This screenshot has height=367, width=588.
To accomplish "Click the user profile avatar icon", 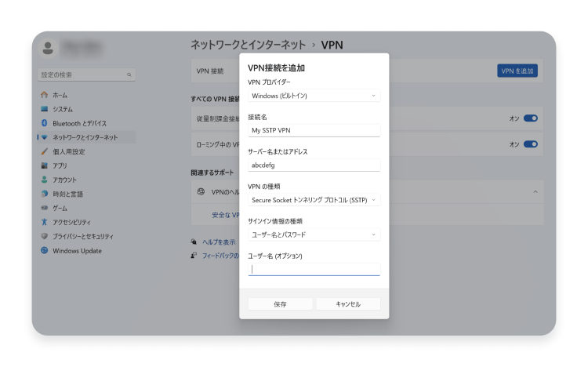I will pyautogui.click(x=48, y=48).
